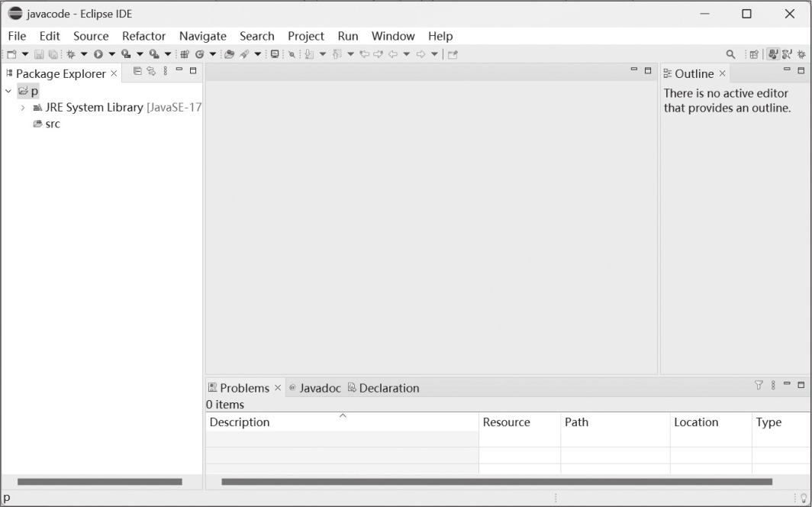Minimize the Package Explorer view
Image resolution: width=812 pixels, height=507 pixels.
click(179, 69)
